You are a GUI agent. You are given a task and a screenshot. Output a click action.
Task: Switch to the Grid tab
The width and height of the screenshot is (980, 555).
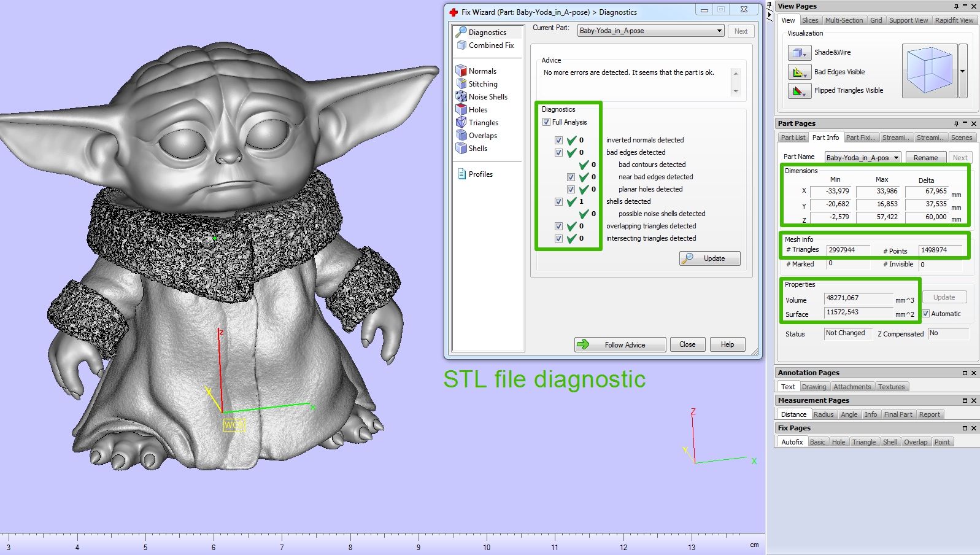click(876, 20)
